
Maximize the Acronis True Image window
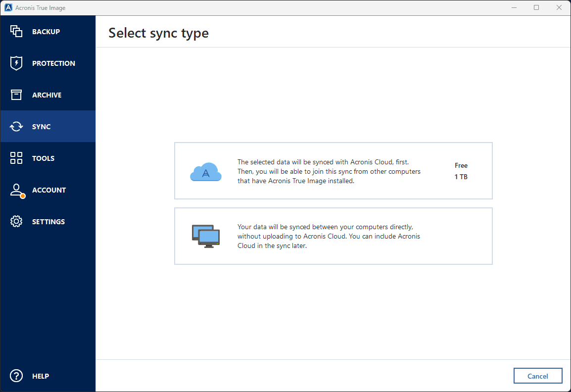click(536, 7)
